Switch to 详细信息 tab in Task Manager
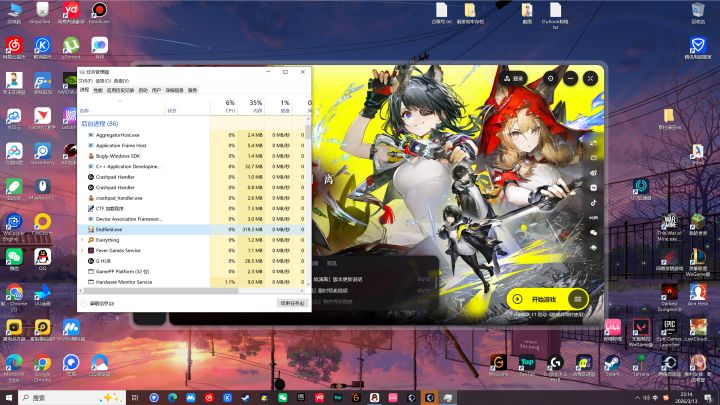Screen dimensions: 720x405 pyautogui.click(x=174, y=90)
